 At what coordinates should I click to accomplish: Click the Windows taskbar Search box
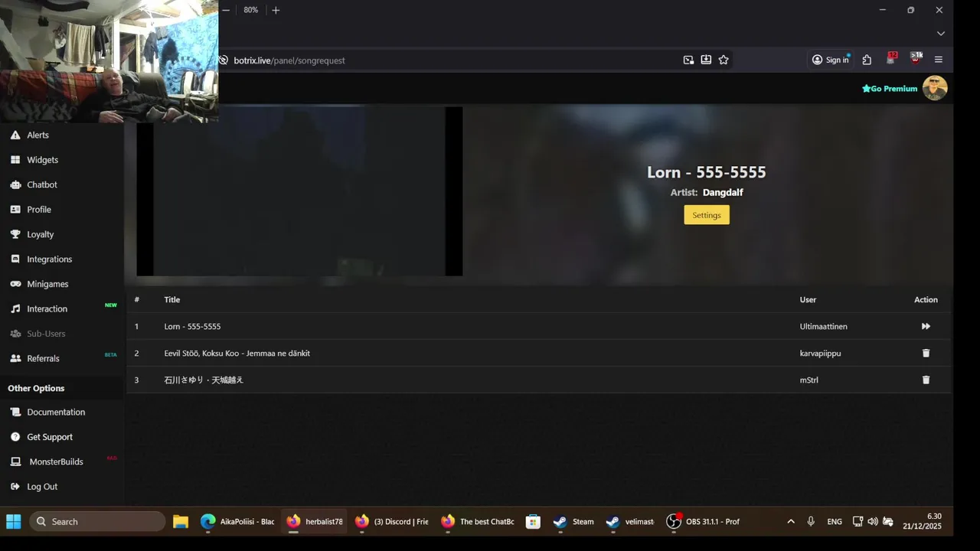97,522
